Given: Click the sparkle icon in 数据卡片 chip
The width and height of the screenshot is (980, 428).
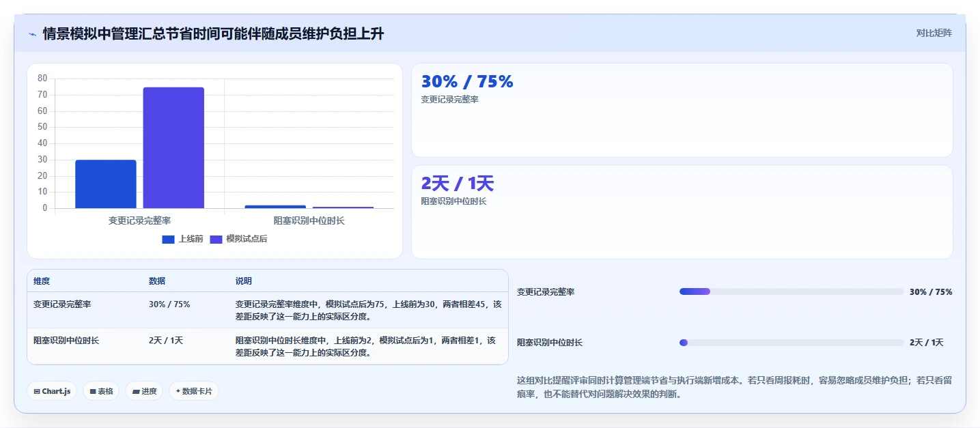Looking at the screenshot, I should coord(178,391).
